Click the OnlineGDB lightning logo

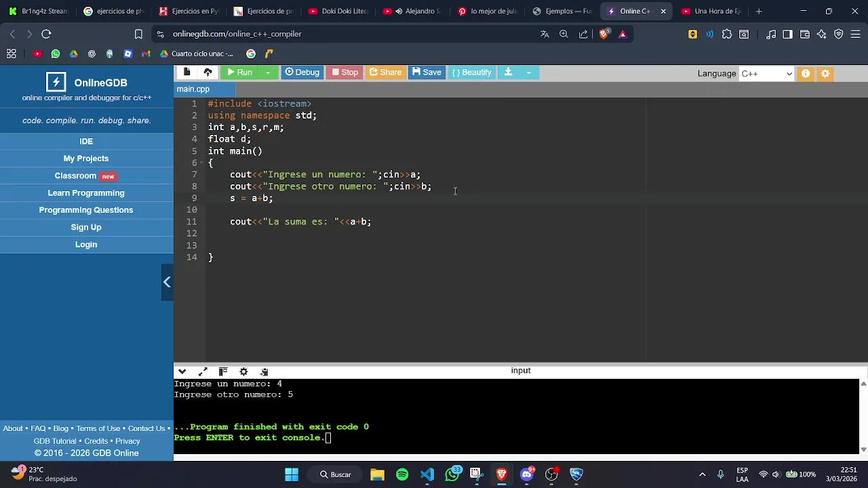click(56, 82)
